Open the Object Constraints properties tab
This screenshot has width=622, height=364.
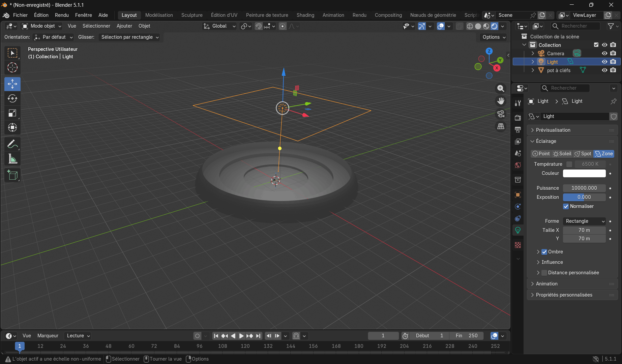518,218
